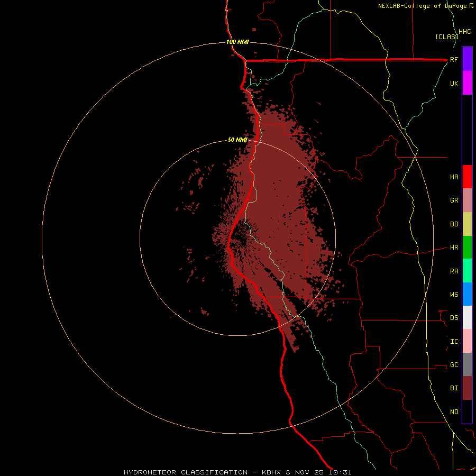Click the 100 NMI range ring label
Screen dimensions: 476x476
point(237,42)
